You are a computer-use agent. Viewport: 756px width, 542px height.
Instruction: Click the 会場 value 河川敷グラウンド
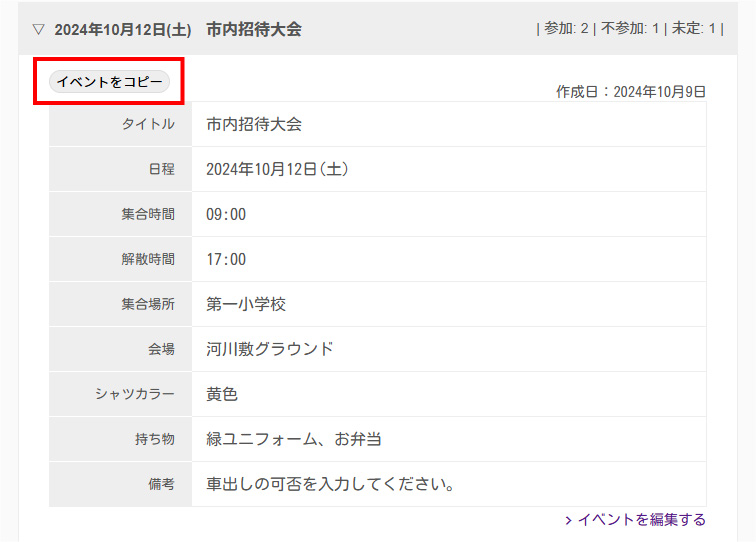(270, 349)
